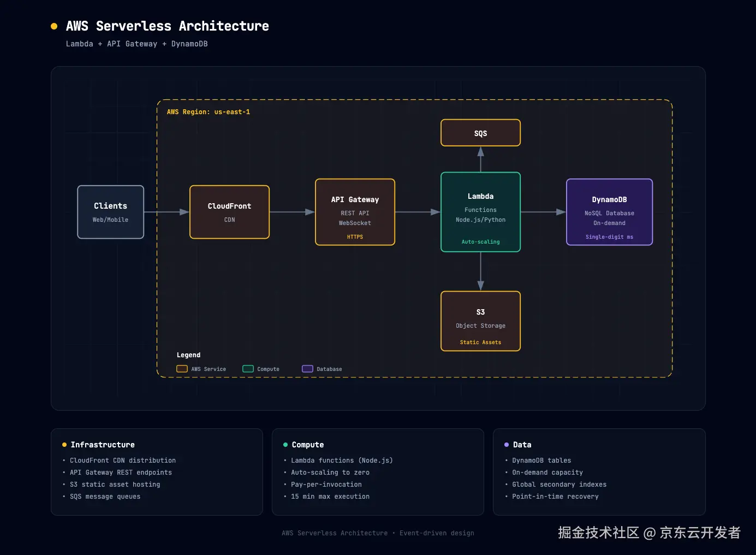
Task: Click the Clients Web/Mobile node
Action: (x=110, y=212)
